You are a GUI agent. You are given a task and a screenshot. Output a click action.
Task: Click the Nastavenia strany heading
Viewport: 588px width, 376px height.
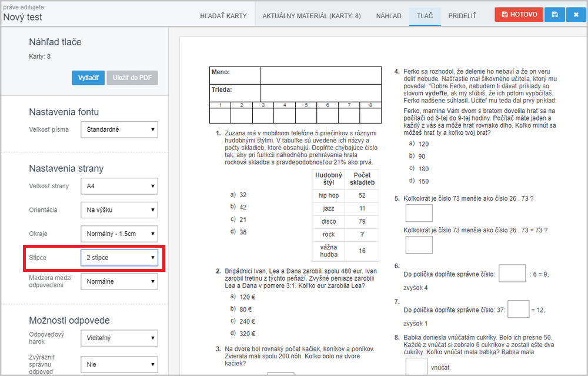[66, 168]
